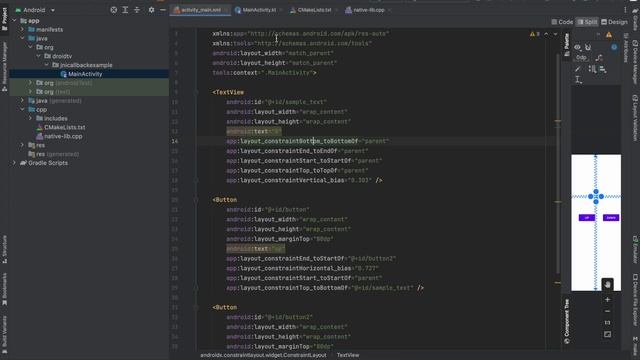Screen dimensions: 640x360
Task: Click the Select Opened File target icon
Action: click(x=114, y=10)
